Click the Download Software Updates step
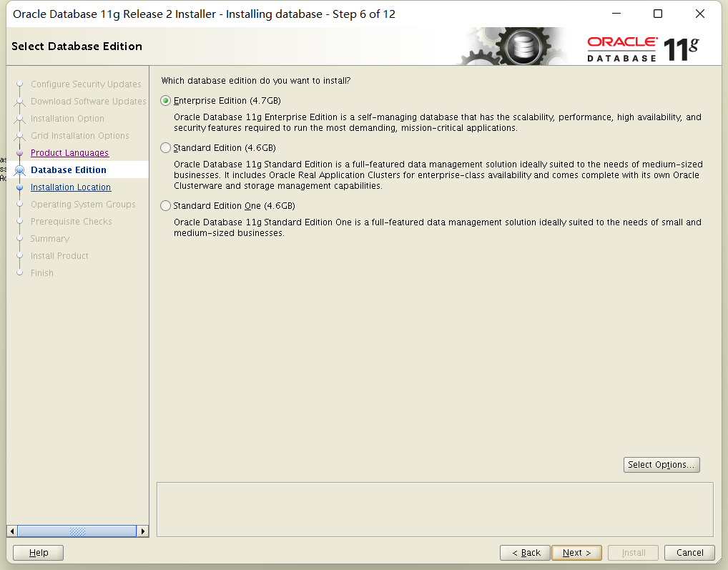The image size is (728, 570). pos(88,101)
